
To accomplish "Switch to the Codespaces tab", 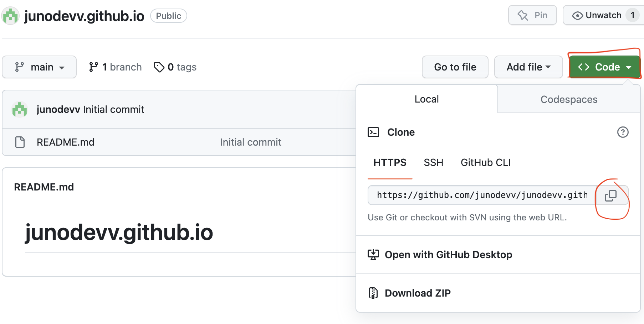I will 569,99.
